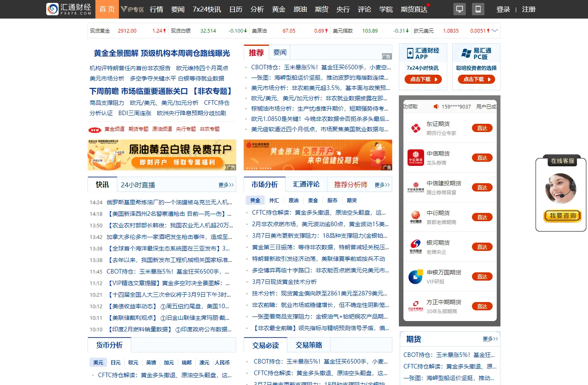Expand the quotes ticker chevron
Image resolution: width=588 pixels, height=385 pixels.
[x=495, y=31]
